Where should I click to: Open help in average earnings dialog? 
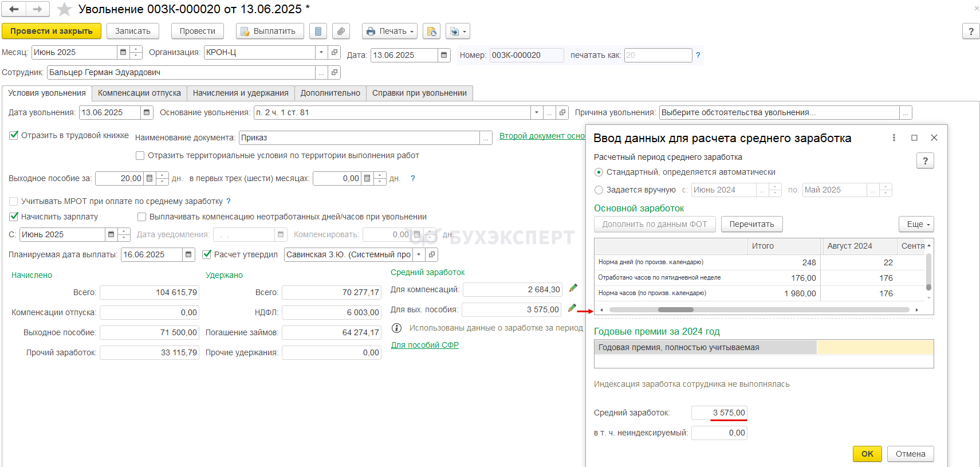(x=925, y=161)
